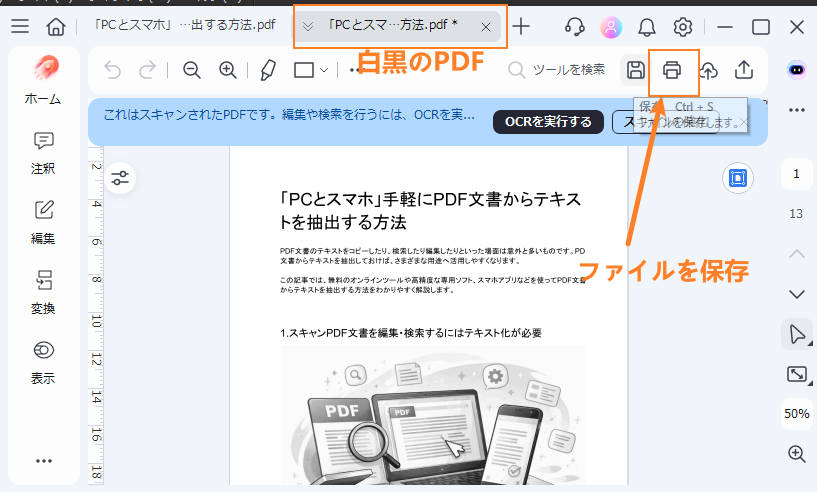Open the hamburger main menu

(20, 26)
